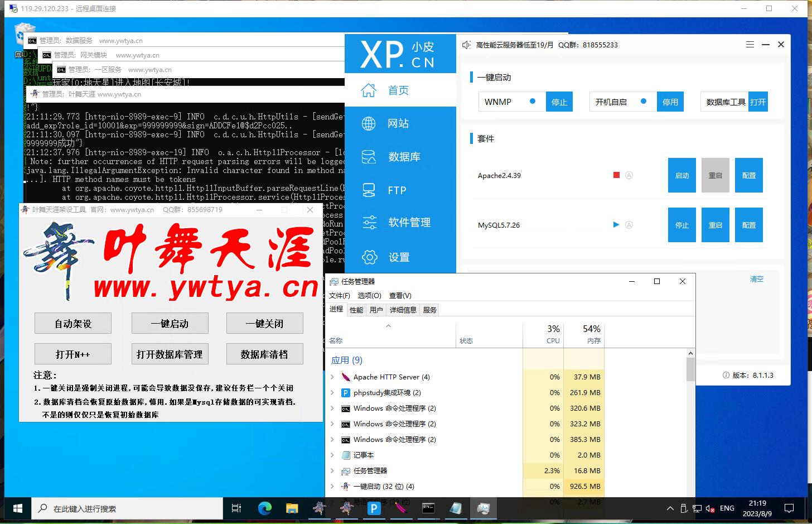Click 启动 button for Apache2.4.39
This screenshot has width=812, height=524.
[682, 175]
